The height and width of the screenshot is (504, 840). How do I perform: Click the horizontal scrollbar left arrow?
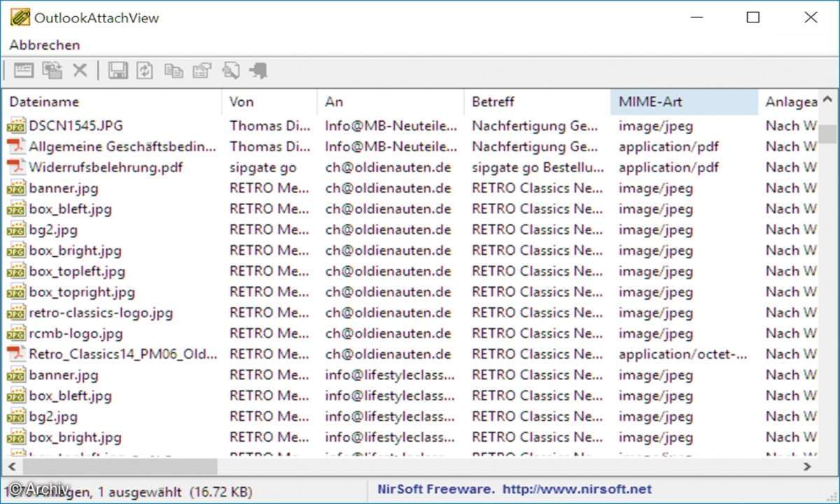(11, 465)
